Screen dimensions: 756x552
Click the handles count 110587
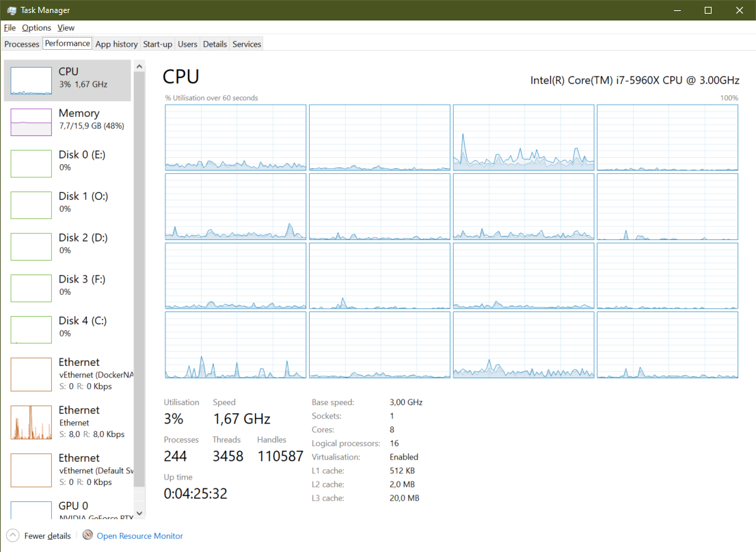coord(281,456)
